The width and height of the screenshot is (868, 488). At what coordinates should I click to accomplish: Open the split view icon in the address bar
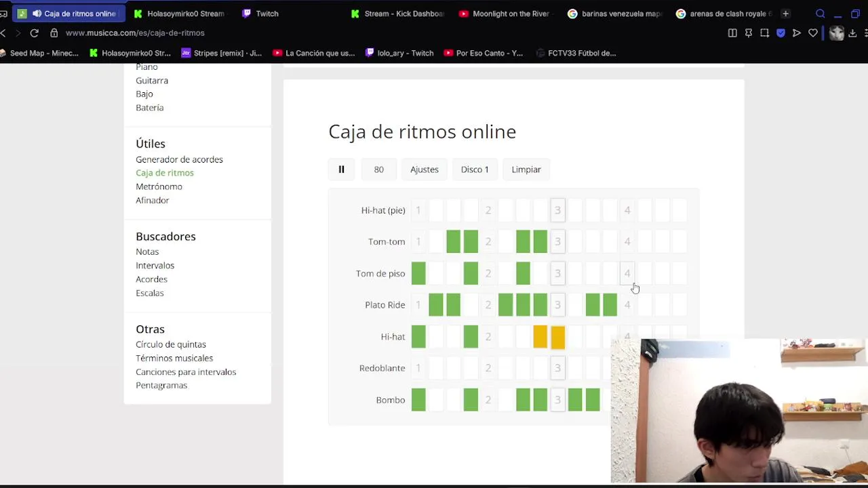pyautogui.click(x=732, y=33)
